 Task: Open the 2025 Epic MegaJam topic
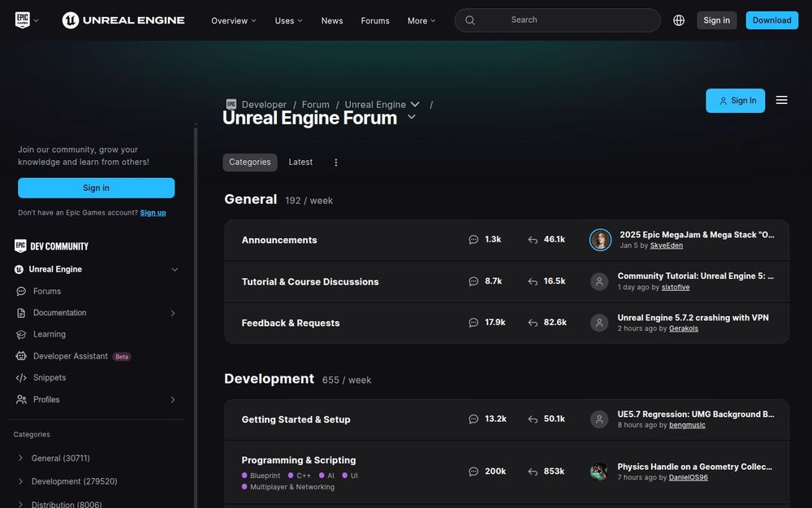pos(697,235)
